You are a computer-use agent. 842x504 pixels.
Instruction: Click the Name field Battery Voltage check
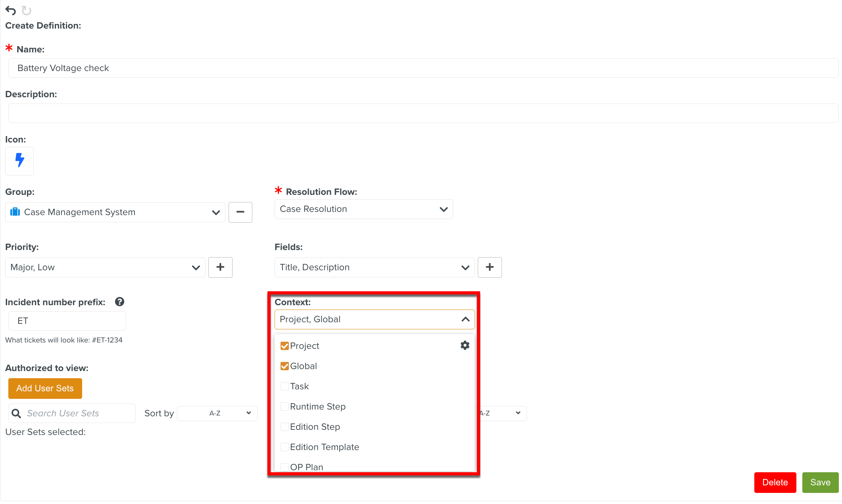click(423, 68)
